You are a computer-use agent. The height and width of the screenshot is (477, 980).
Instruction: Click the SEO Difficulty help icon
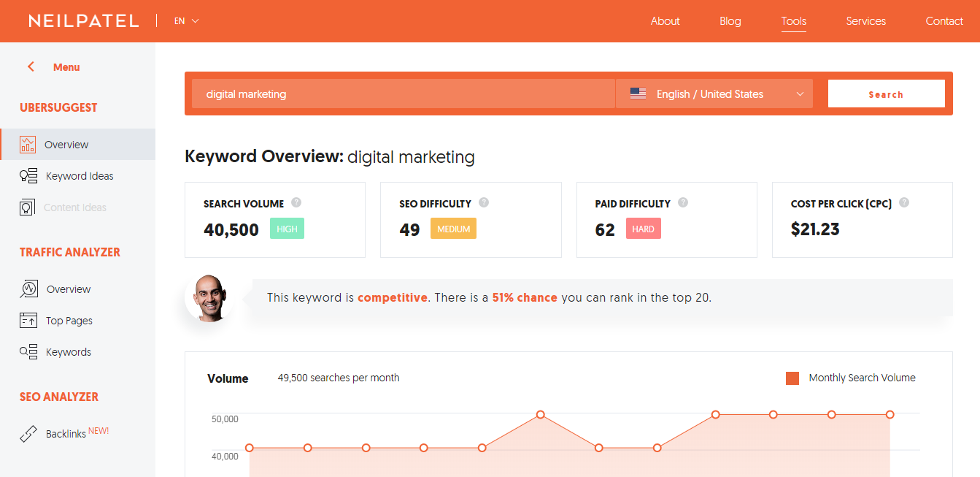point(484,203)
